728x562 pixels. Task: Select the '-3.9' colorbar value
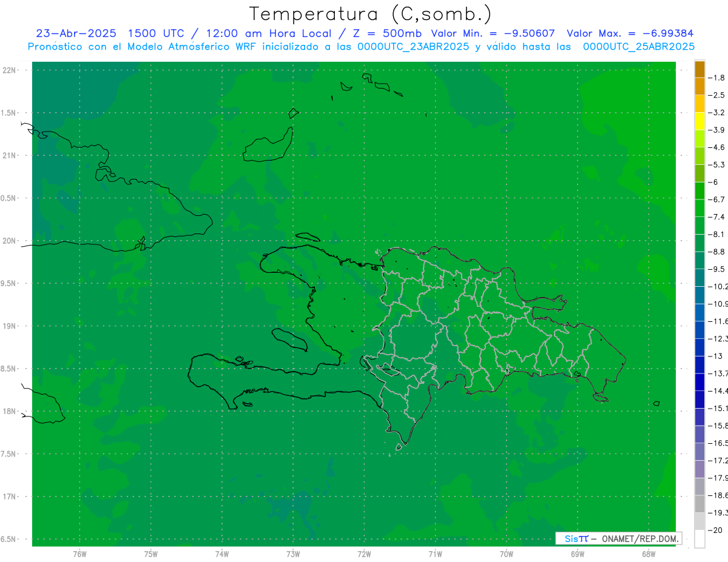(x=716, y=130)
